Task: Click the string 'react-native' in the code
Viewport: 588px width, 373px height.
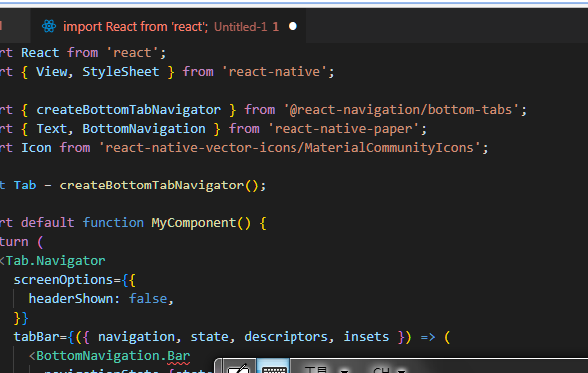Action: click(275, 71)
